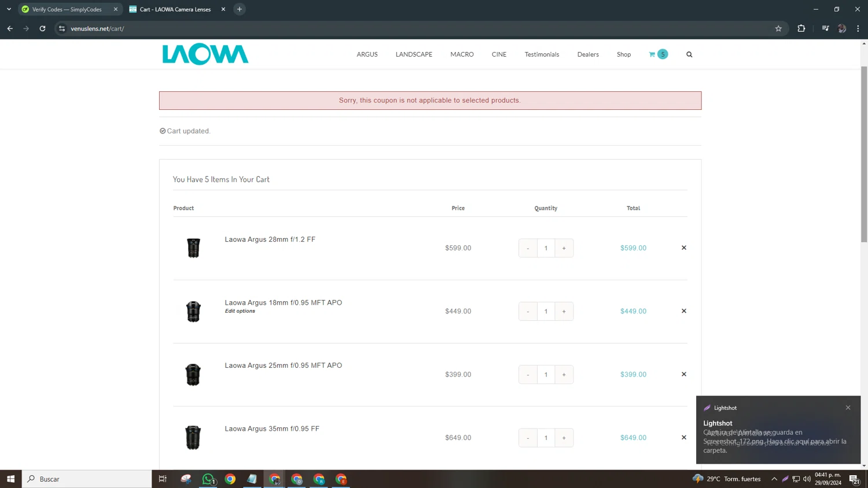Open CINE menu in site navigation
Image resolution: width=868 pixels, height=488 pixels.
pyautogui.click(x=499, y=54)
